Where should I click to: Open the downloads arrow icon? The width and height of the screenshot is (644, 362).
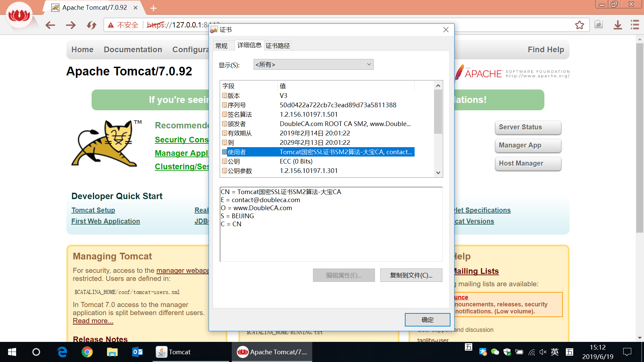coord(618,25)
